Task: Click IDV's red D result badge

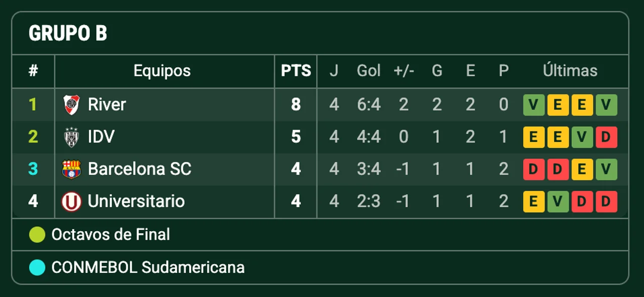Action: 606,137
